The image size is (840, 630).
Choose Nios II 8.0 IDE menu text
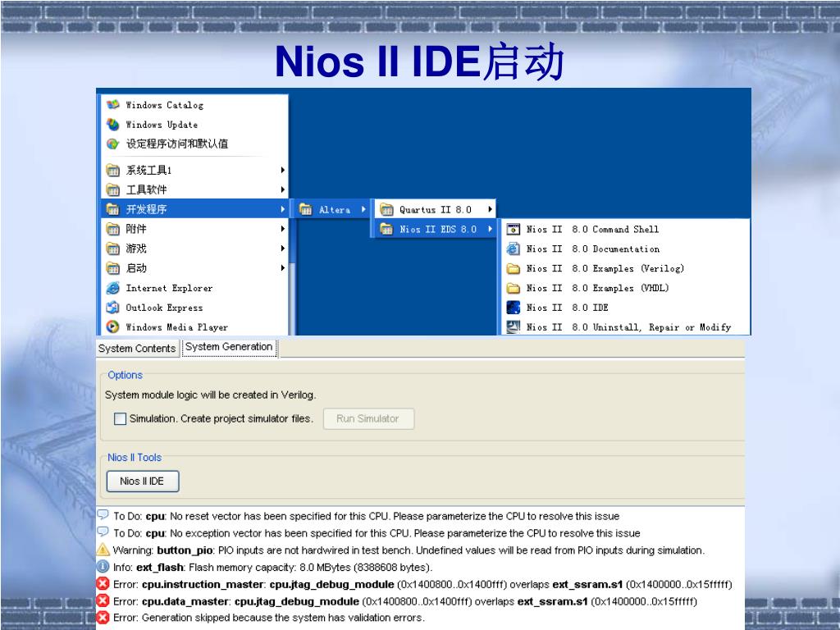[x=568, y=308]
